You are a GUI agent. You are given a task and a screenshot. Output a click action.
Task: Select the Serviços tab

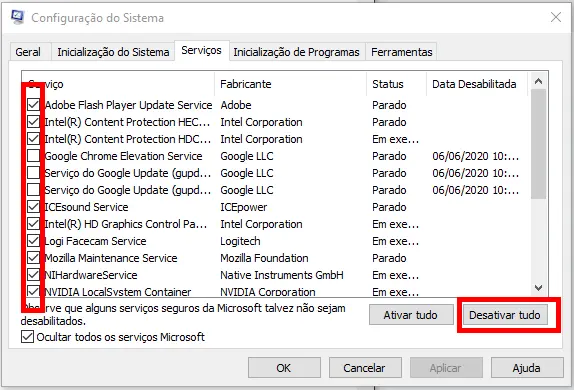[x=201, y=51]
